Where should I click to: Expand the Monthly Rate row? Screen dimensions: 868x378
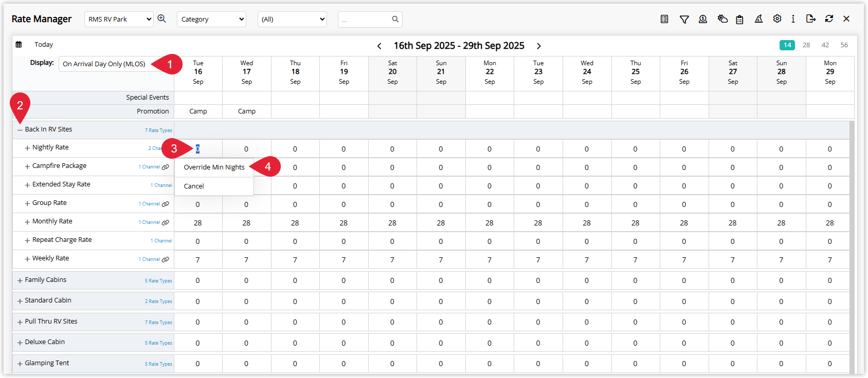point(27,222)
